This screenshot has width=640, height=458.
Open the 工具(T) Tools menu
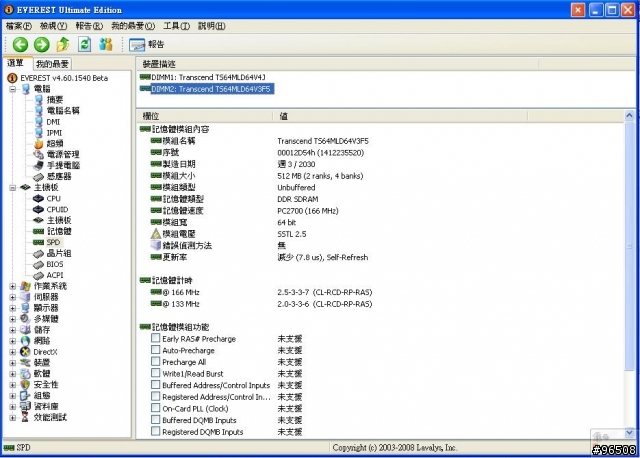tap(176, 26)
